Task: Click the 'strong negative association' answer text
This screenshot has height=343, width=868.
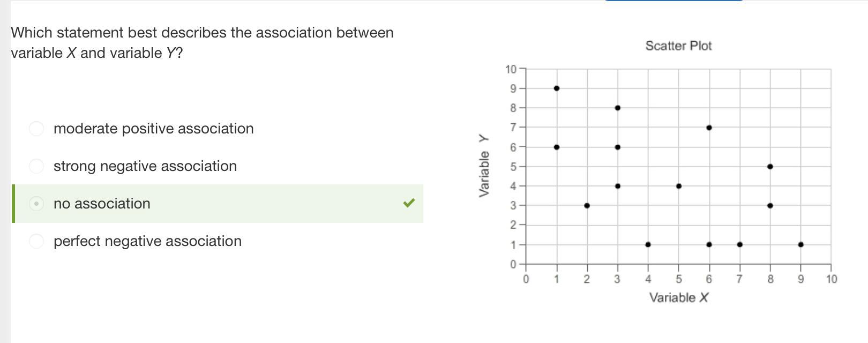Action: [x=145, y=166]
